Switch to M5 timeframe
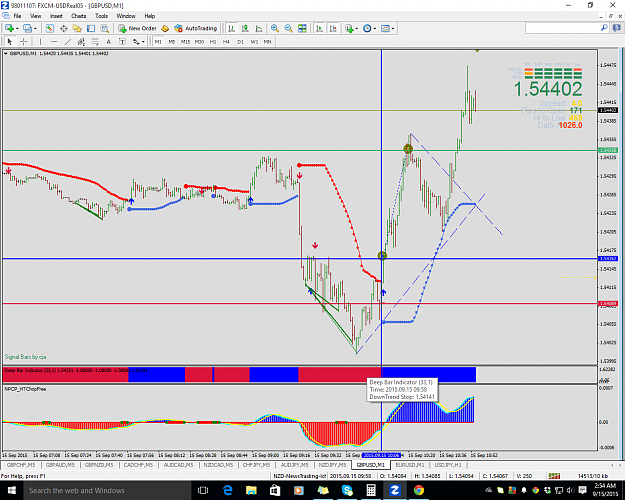The height and width of the screenshot is (500, 625). (172, 41)
